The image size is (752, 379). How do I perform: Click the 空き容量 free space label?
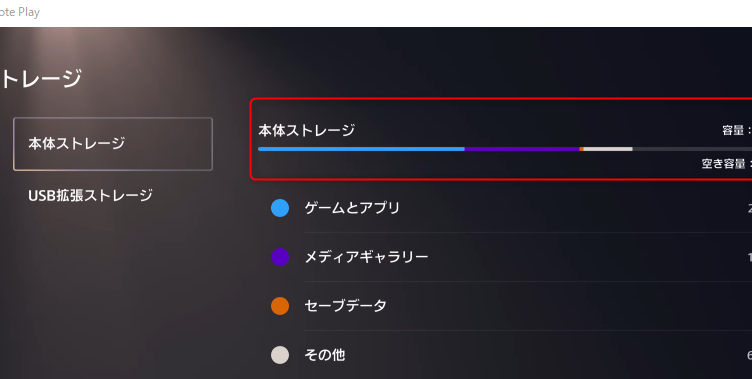(x=723, y=164)
